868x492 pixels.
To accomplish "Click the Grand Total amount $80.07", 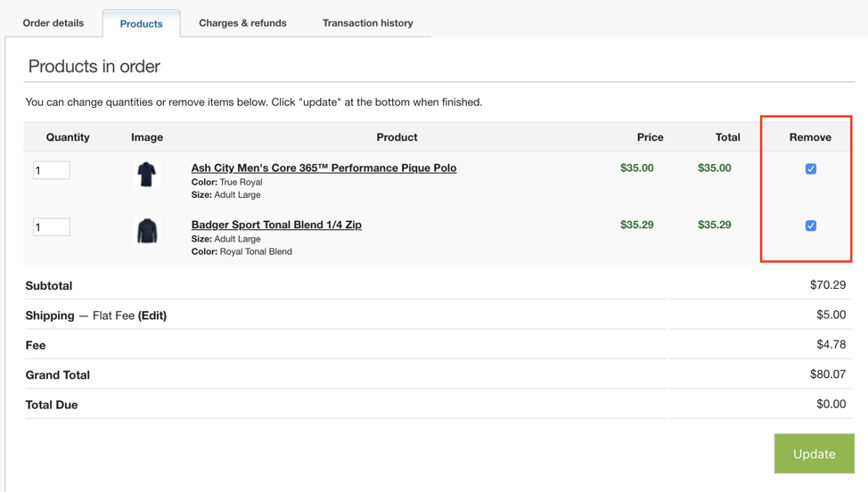I will (x=828, y=374).
